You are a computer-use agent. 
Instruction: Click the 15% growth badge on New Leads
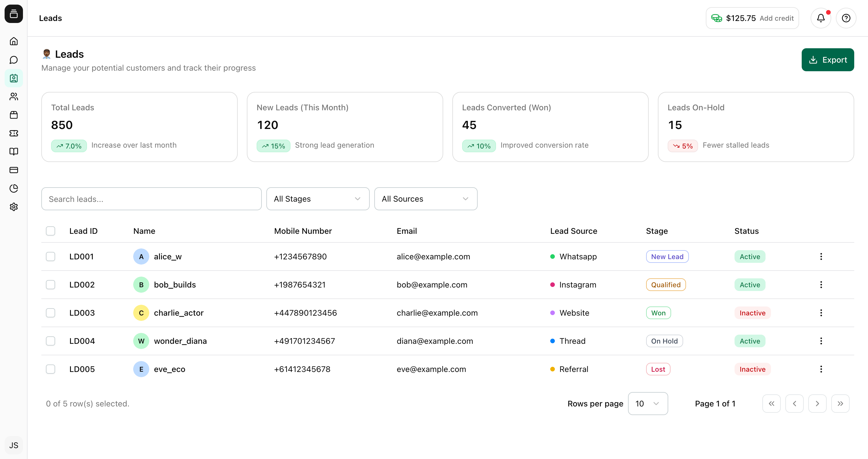pyautogui.click(x=273, y=146)
